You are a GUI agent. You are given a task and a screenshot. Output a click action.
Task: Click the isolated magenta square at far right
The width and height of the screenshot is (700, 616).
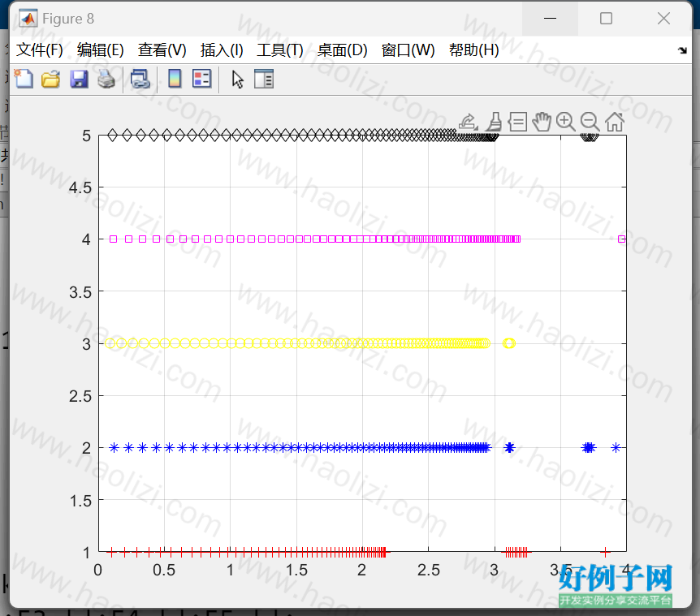pos(621,239)
